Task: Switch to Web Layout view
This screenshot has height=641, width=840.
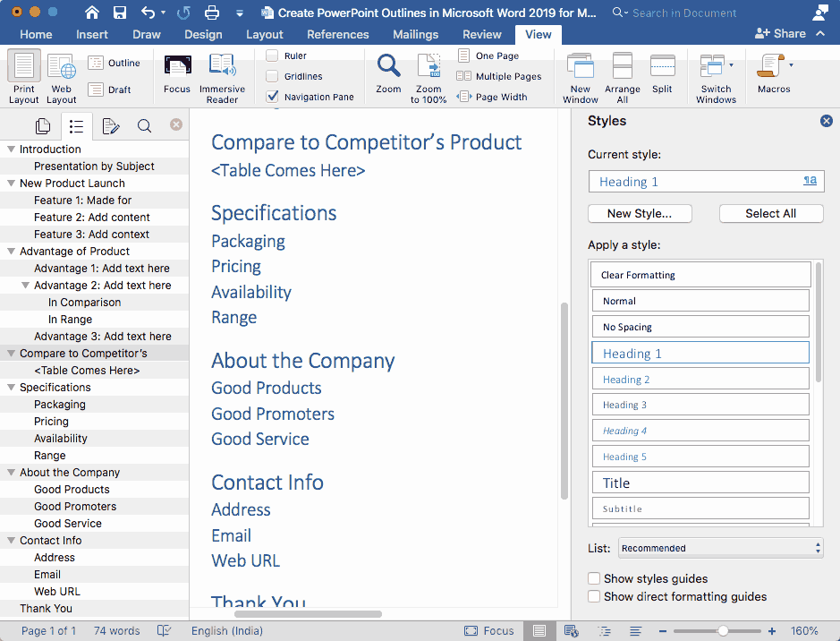Action: point(61,76)
